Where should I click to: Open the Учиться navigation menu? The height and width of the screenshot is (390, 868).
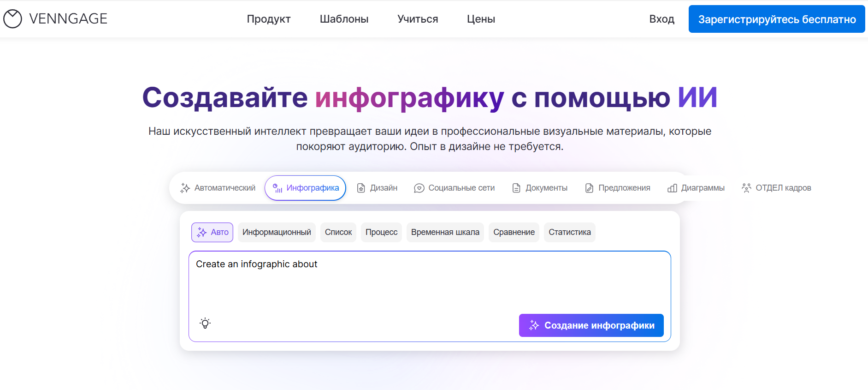tap(418, 19)
